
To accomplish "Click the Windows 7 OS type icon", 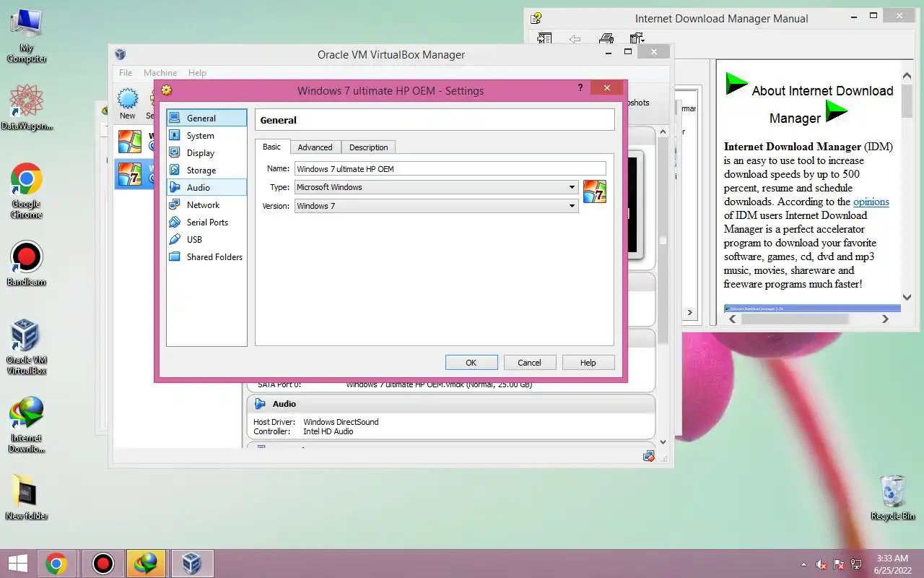I will point(595,191).
